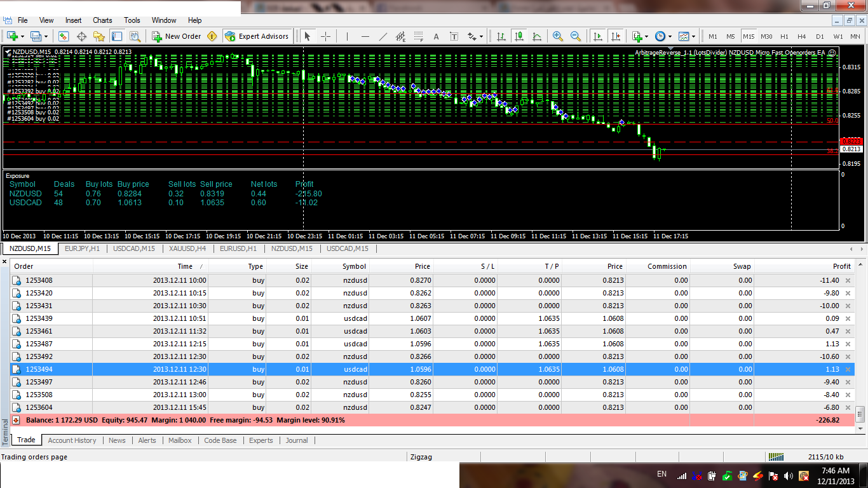Switch to XAUUSD,H4 chart tab
This screenshot has width=868, height=488.
click(187, 248)
